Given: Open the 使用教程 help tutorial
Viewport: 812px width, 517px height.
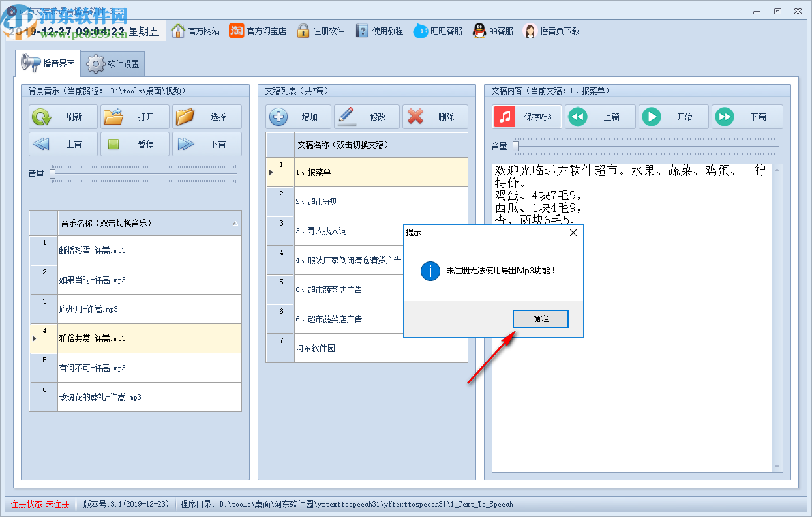Looking at the screenshot, I should (379, 31).
